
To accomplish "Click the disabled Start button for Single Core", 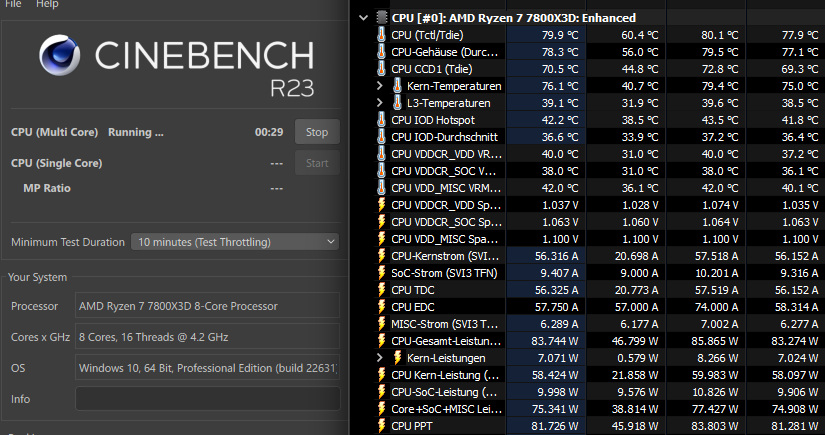I will click(317, 163).
